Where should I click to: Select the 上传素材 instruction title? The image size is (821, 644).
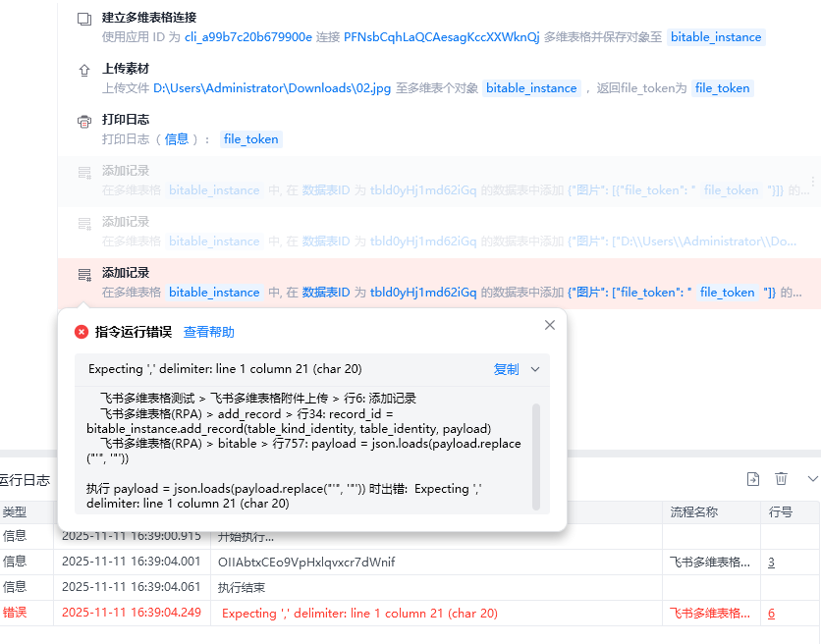pyautogui.click(x=126, y=69)
